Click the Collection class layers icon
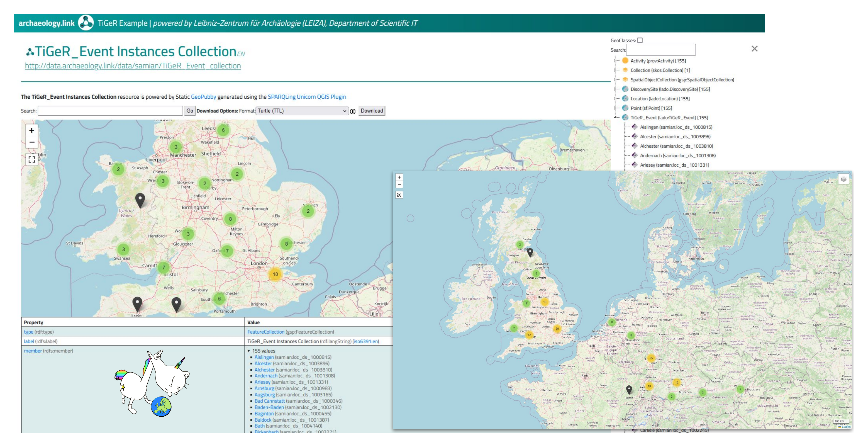 tap(625, 70)
